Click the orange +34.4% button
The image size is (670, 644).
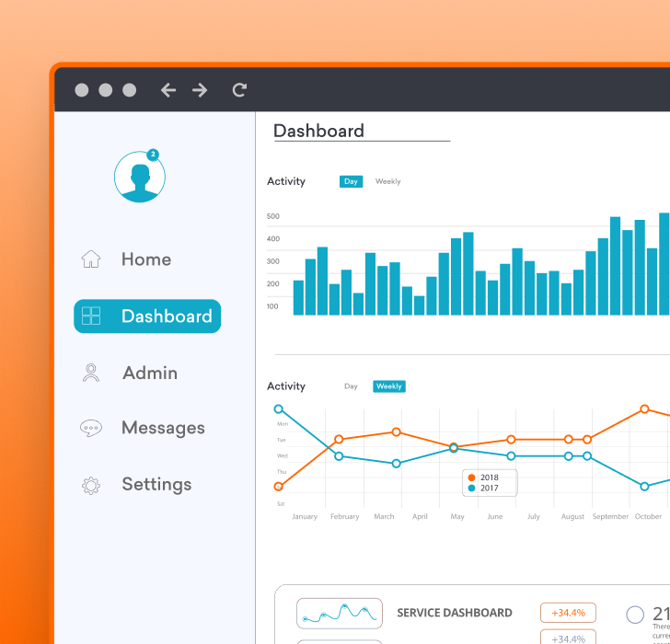(x=568, y=613)
